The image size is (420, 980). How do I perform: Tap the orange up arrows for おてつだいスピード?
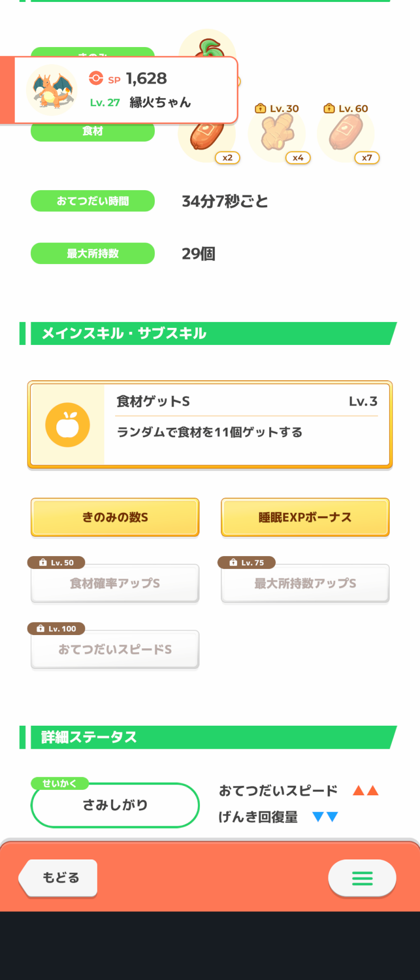tap(366, 790)
